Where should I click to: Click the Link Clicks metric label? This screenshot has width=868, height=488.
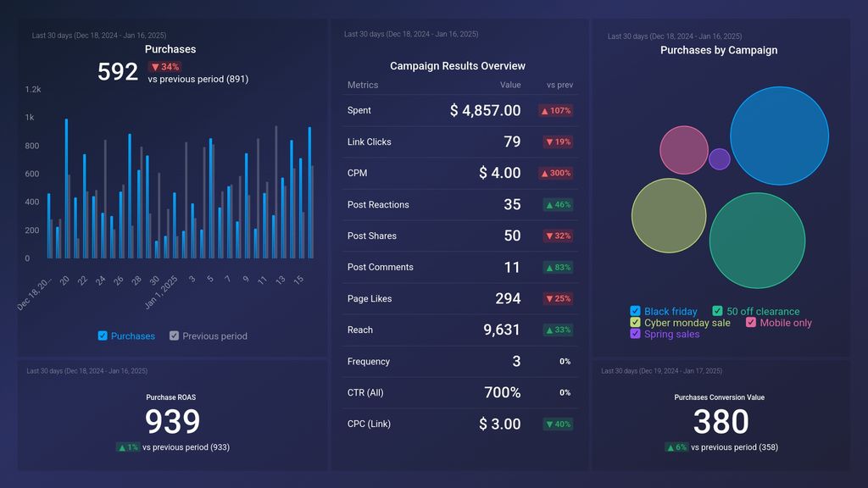tap(370, 141)
